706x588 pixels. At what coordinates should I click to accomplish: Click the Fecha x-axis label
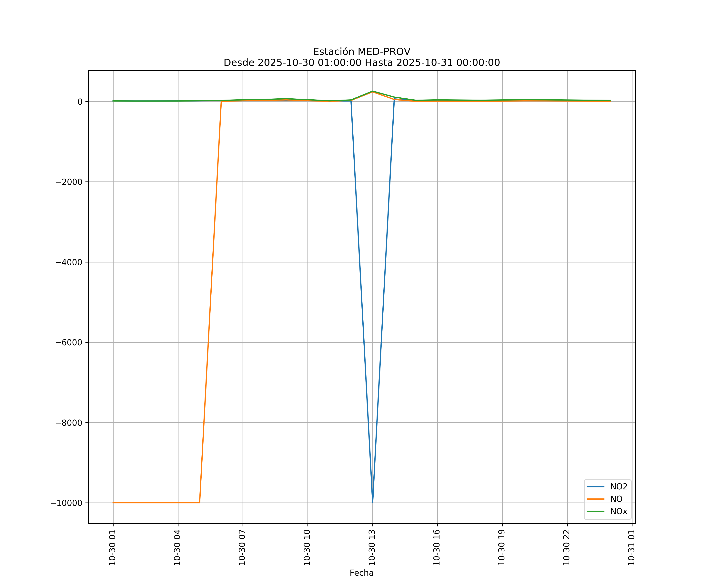(x=361, y=573)
